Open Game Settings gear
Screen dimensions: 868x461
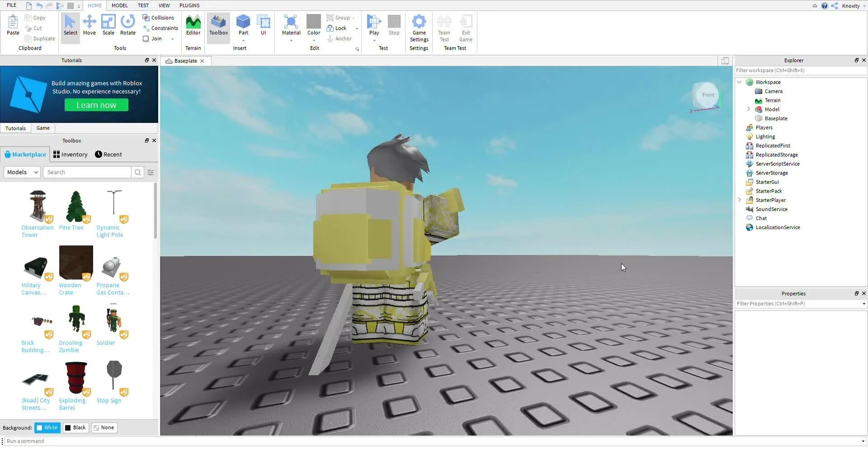tap(419, 28)
